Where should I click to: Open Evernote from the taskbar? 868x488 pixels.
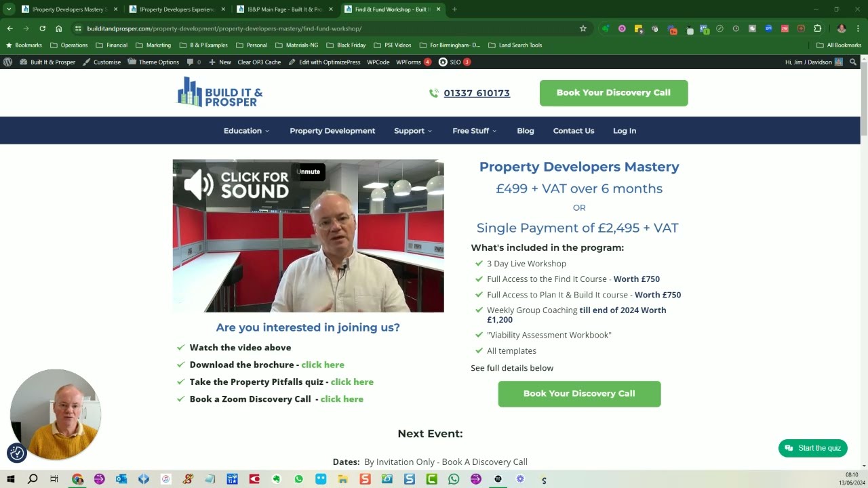tap(277, 479)
